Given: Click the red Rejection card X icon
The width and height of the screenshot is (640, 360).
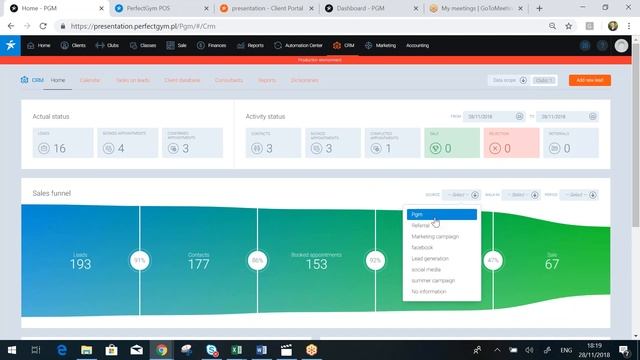Looking at the screenshot, I should [495, 148].
